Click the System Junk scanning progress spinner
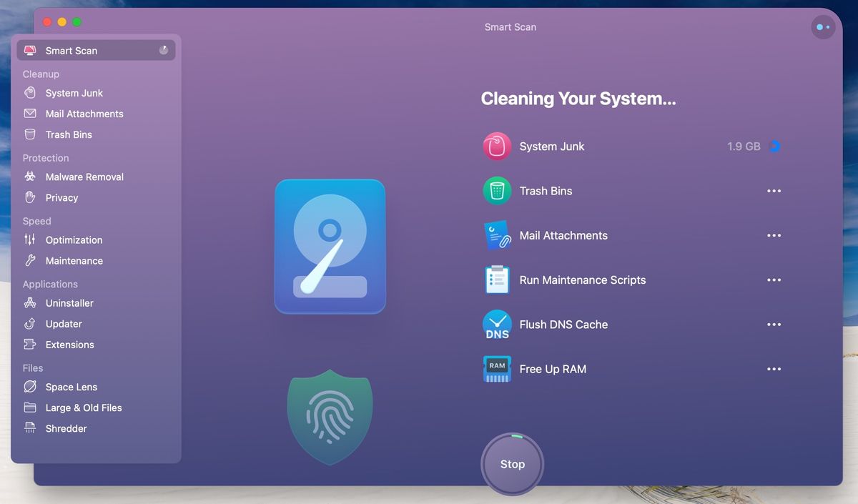 click(x=774, y=146)
